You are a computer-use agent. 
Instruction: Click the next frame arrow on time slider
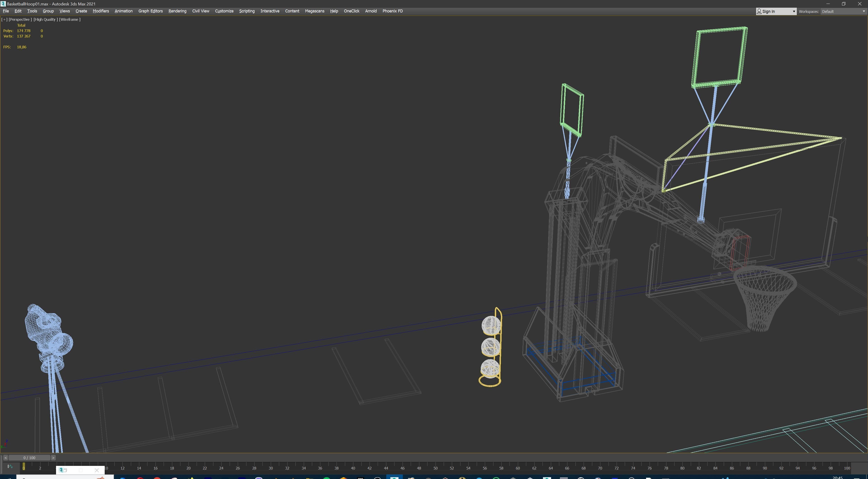click(x=53, y=458)
